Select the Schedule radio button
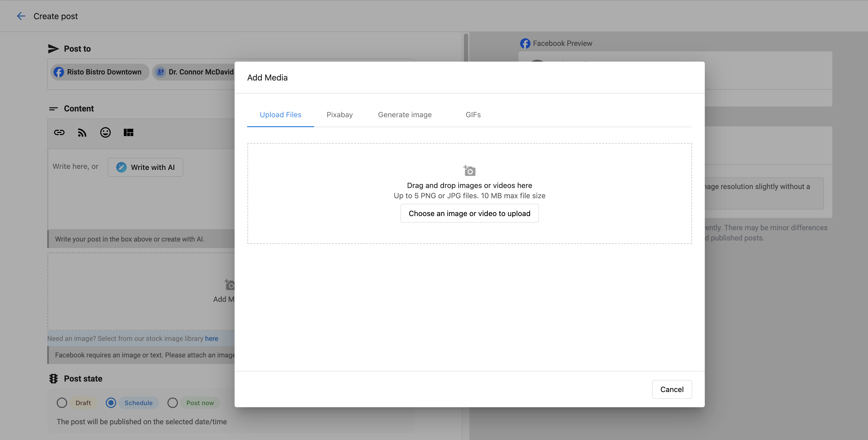 111,403
